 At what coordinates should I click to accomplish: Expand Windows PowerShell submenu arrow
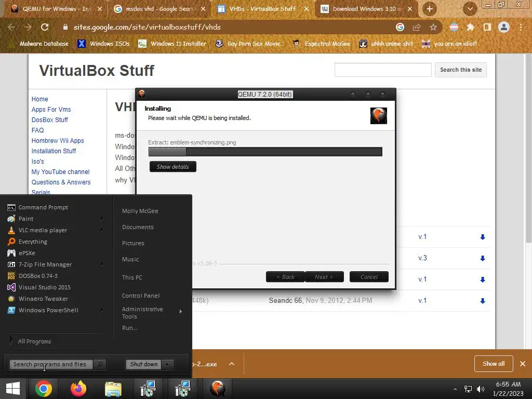tap(101, 310)
